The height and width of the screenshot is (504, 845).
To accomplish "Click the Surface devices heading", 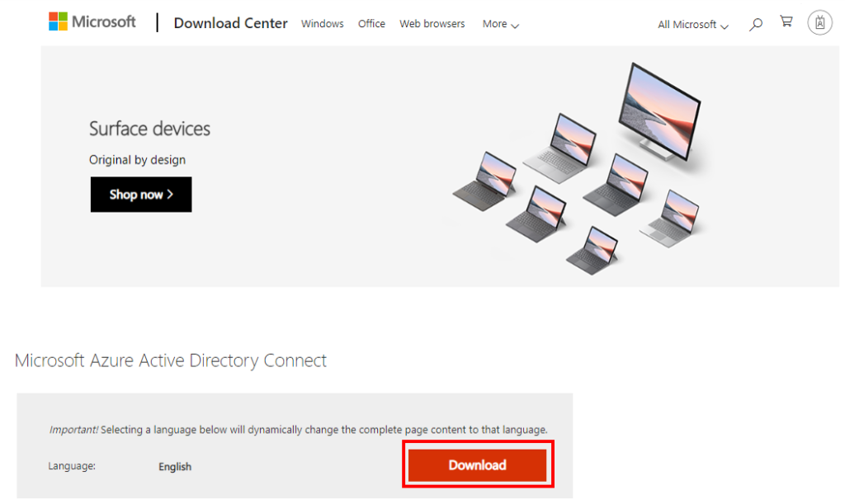I will [x=150, y=129].
